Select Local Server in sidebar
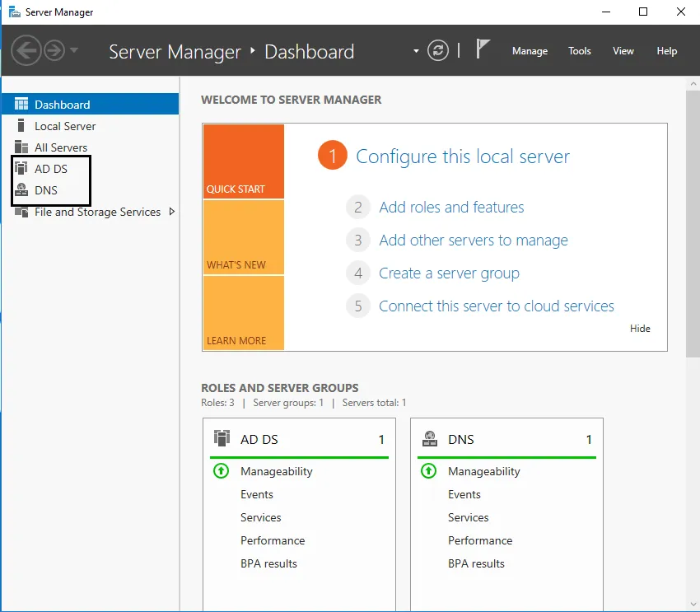The image size is (700, 612). coord(91,126)
